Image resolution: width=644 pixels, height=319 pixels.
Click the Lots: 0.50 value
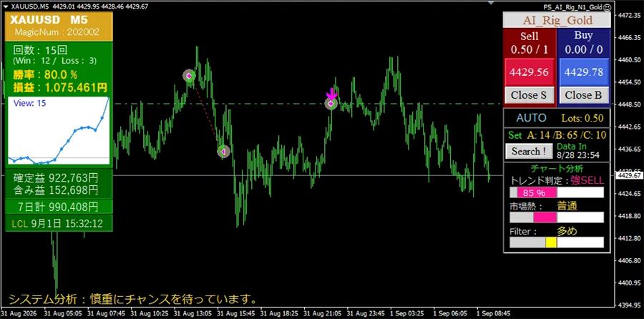(x=582, y=119)
